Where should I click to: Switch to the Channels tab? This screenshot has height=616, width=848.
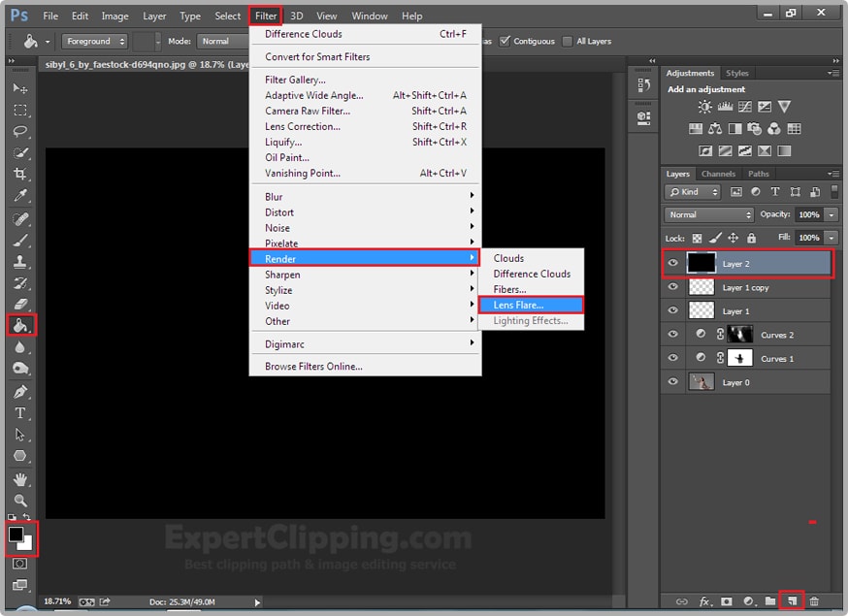pos(718,175)
